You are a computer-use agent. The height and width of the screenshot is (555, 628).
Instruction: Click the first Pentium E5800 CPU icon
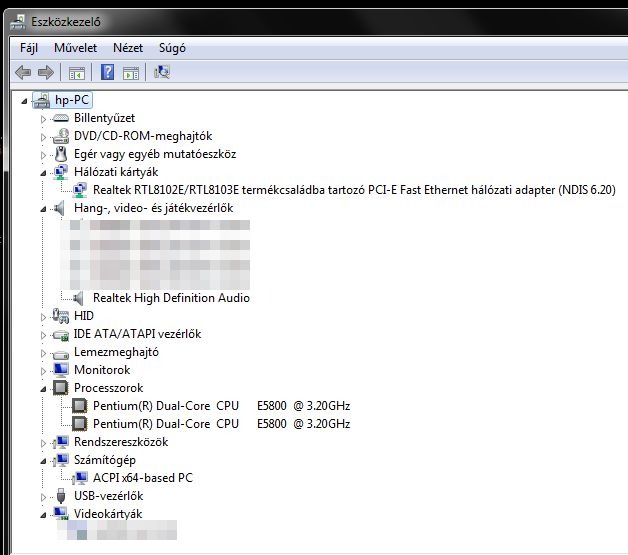click(80, 406)
